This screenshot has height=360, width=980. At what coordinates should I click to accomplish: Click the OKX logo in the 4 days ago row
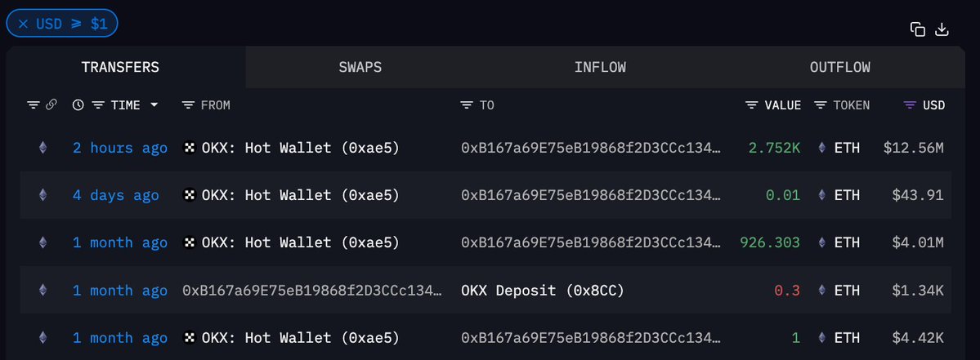[190, 195]
